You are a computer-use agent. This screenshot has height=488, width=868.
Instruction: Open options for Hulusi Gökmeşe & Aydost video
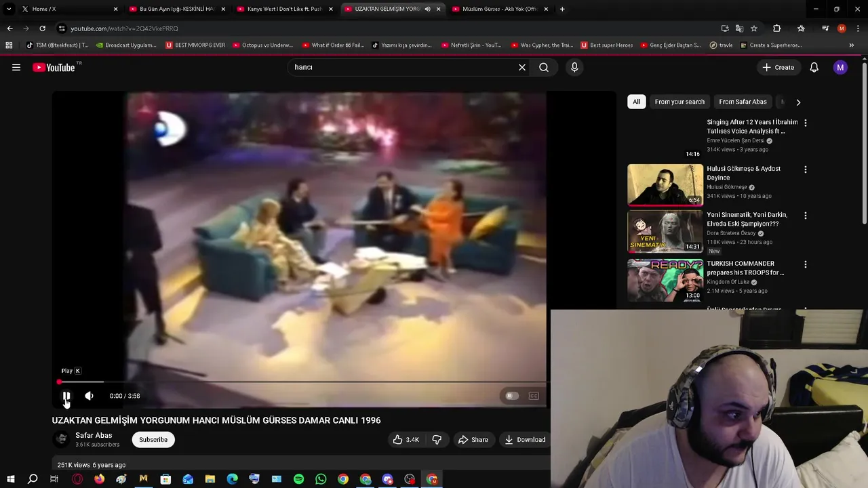tap(805, 169)
